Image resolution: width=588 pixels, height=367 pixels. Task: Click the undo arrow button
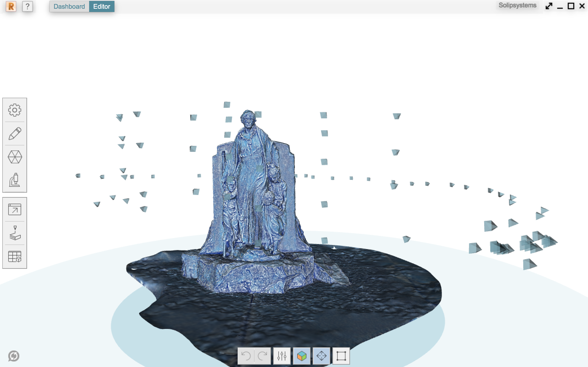pos(246,356)
